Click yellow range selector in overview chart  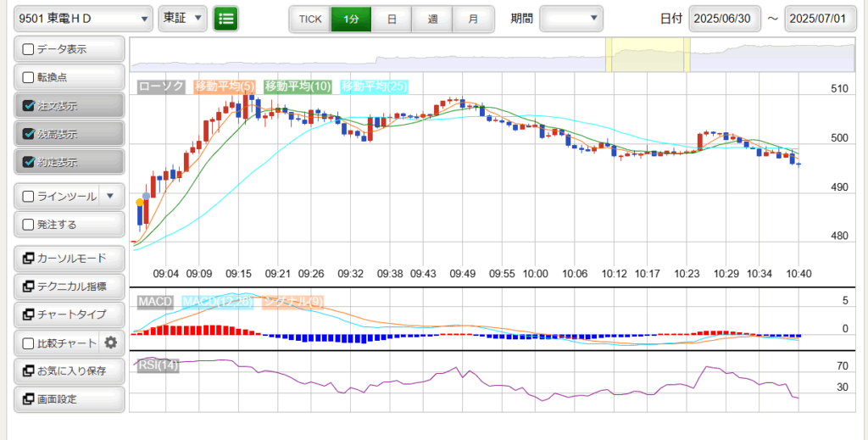[648, 55]
